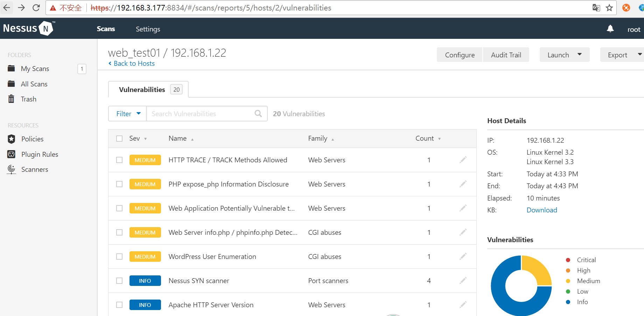Open the translate page icon
644x316 pixels.
[x=596, y=8]
